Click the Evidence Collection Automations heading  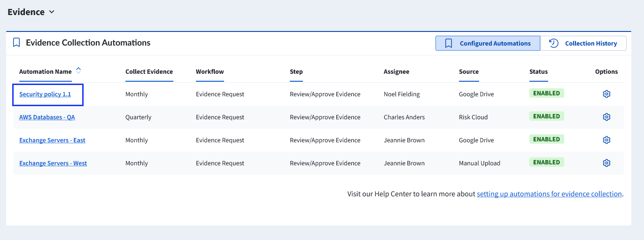pyautogui.click(x=88, y=43)
